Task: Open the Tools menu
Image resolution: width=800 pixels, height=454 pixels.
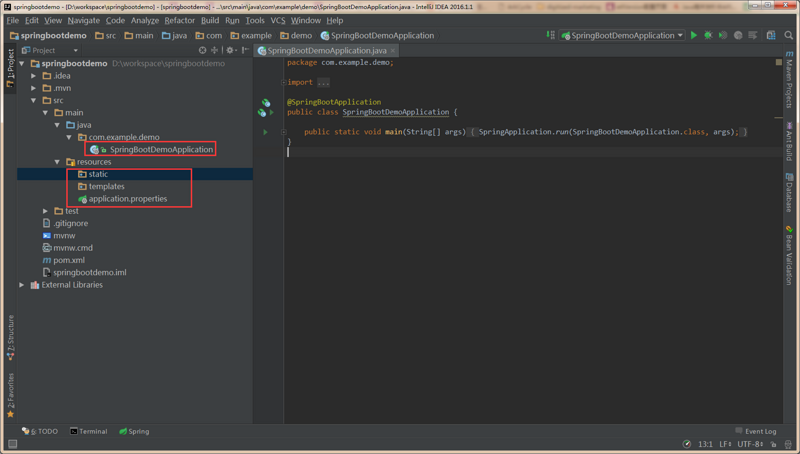Action: (x=255, y=20)
